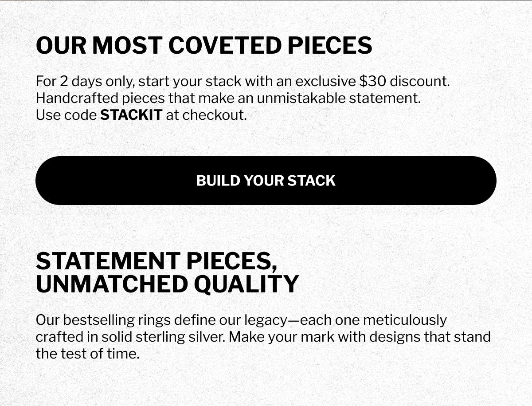This screenshot has width=532, height=406.
Task: Click the 'For 2 days only' text
Action: coord(86,82)
